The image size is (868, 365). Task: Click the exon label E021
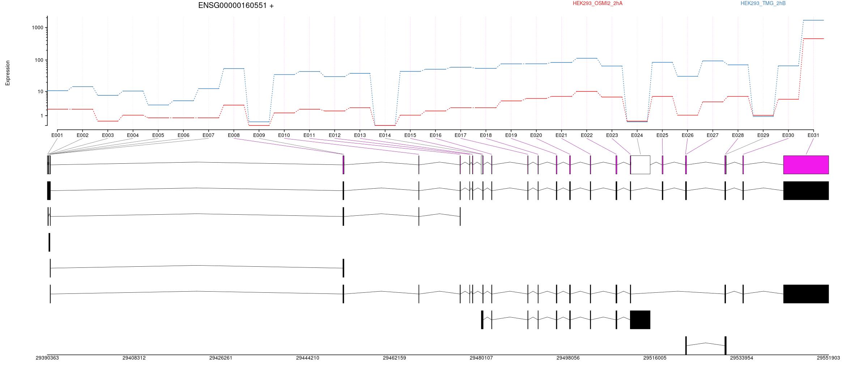[x=561, y=136]
